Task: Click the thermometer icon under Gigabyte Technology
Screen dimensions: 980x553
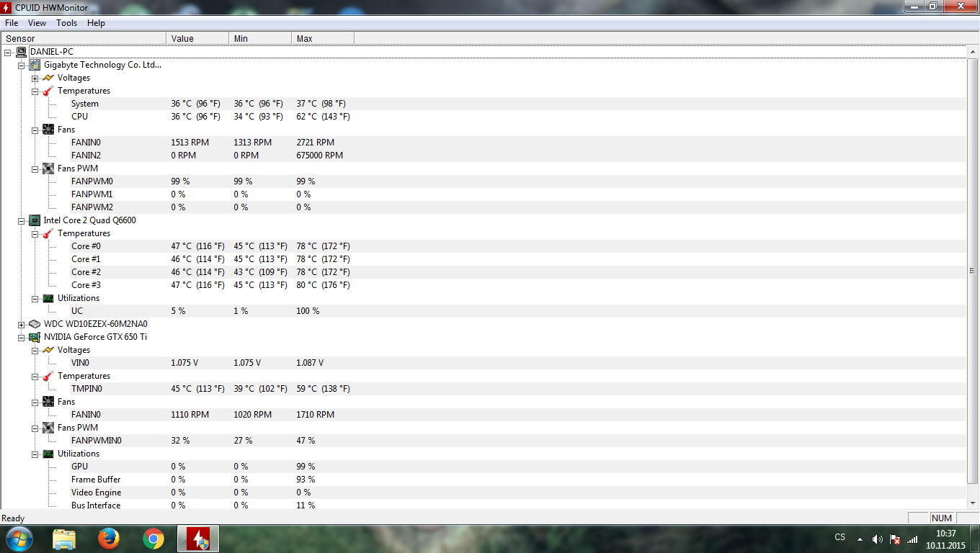Action: 48,91
